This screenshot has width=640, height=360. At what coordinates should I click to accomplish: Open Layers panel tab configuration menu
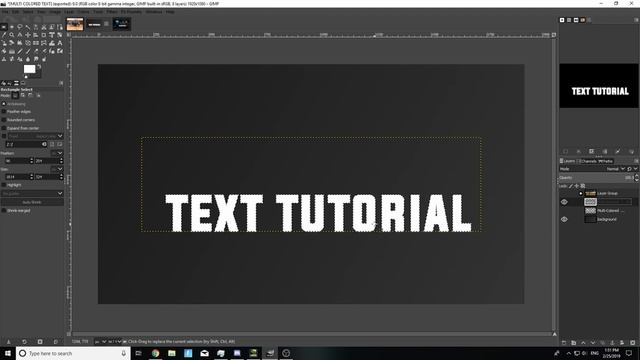click(x=636, y=161)
